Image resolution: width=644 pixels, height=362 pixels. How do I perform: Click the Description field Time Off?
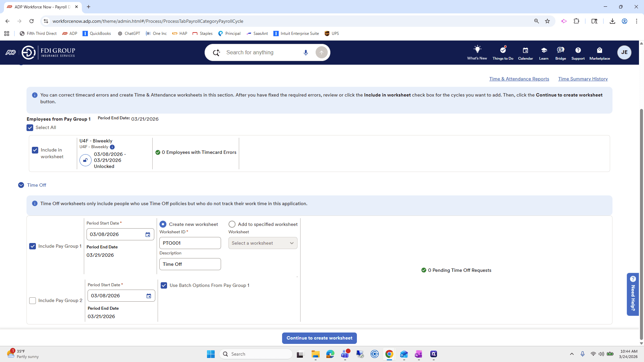(190, 264)
